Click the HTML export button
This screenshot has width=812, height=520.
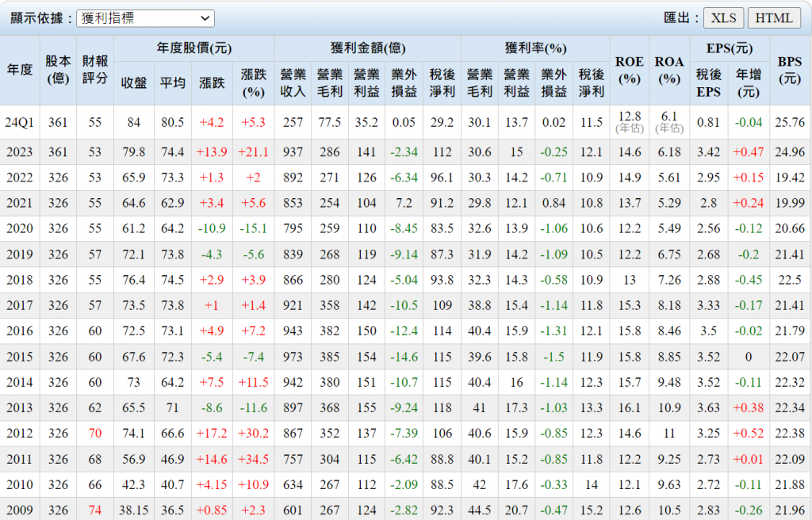[773, 18]
